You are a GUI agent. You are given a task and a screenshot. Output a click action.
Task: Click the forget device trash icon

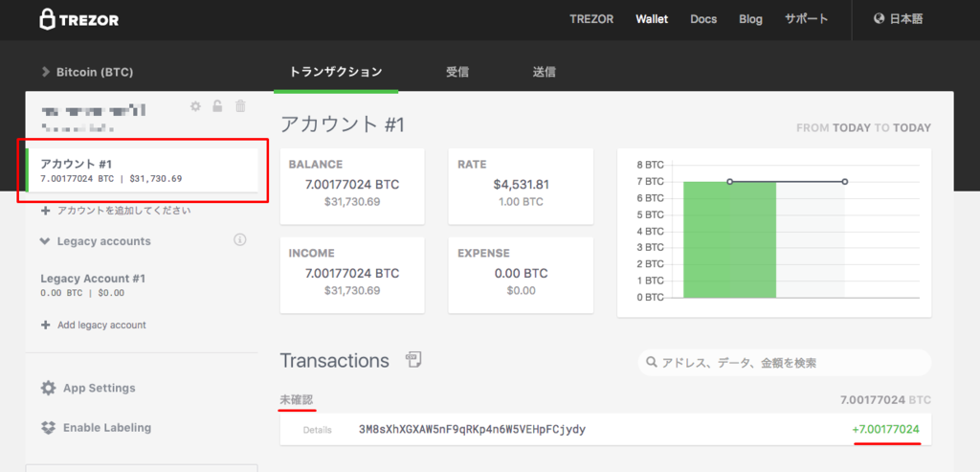coord(240,106)
